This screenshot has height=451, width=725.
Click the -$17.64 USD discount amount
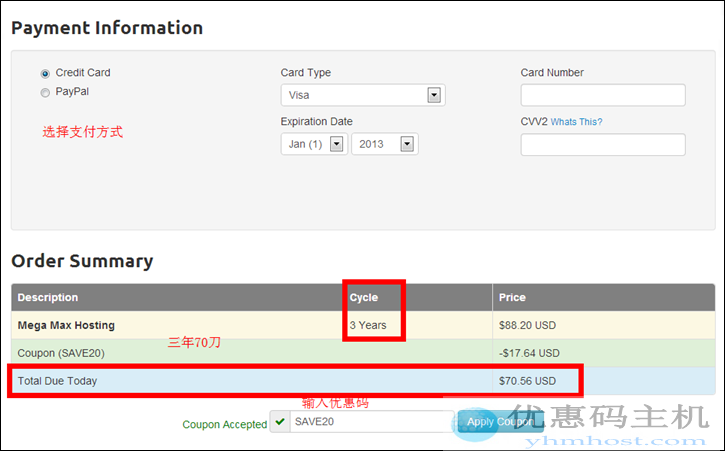(x=528, y=353)
